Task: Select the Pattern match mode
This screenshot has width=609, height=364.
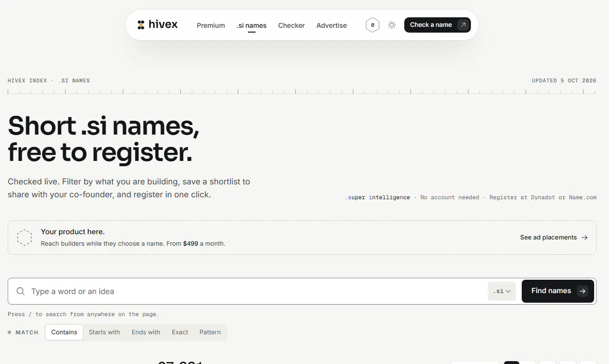Action: tap(210, 332)
